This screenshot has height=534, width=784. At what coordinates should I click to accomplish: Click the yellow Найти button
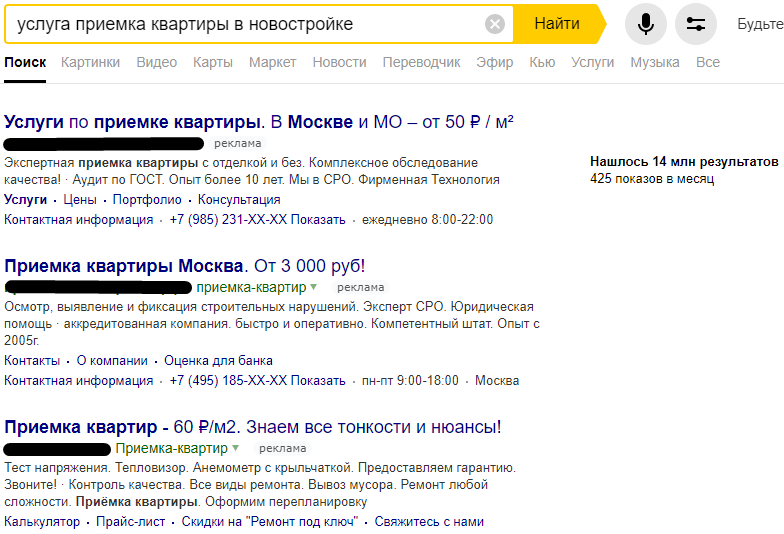pos(558,24)
